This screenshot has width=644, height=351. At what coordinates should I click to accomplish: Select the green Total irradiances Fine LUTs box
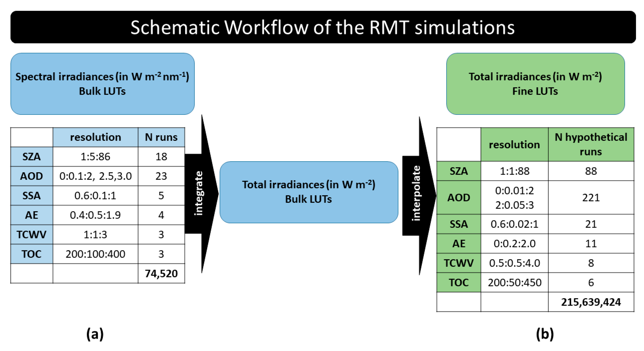(x=535, y=84)
